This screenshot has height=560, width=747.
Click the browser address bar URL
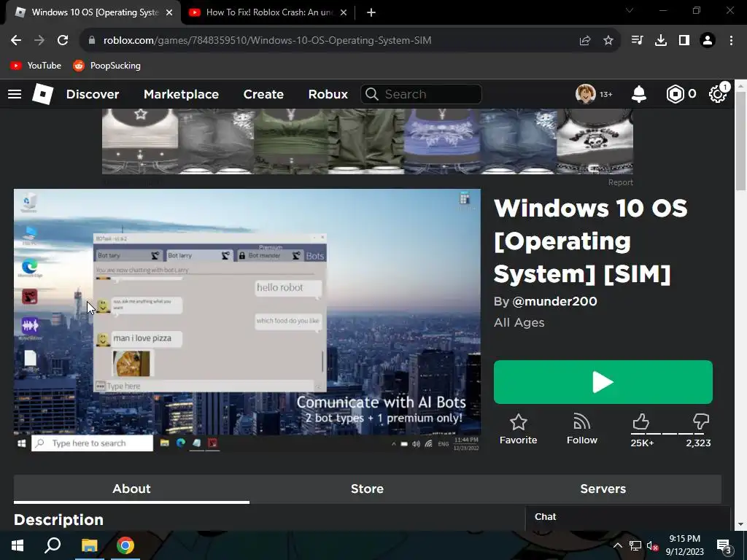pos(267,41)
